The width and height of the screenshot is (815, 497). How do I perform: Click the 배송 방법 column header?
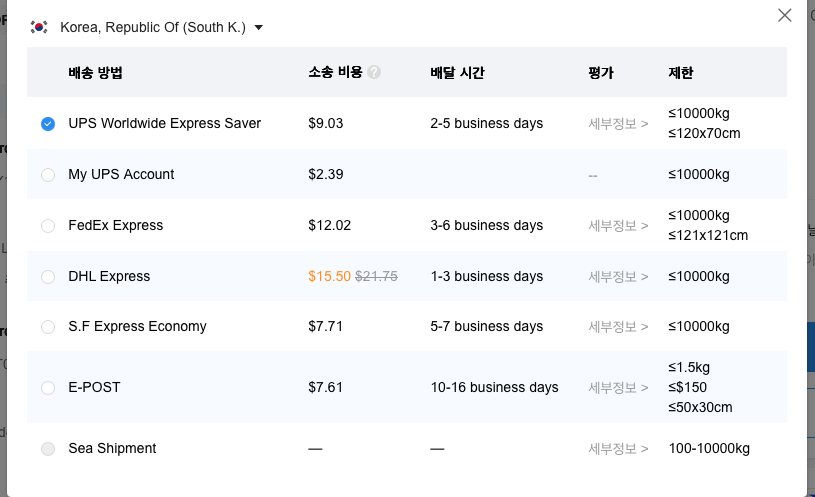tap(96, 72)
